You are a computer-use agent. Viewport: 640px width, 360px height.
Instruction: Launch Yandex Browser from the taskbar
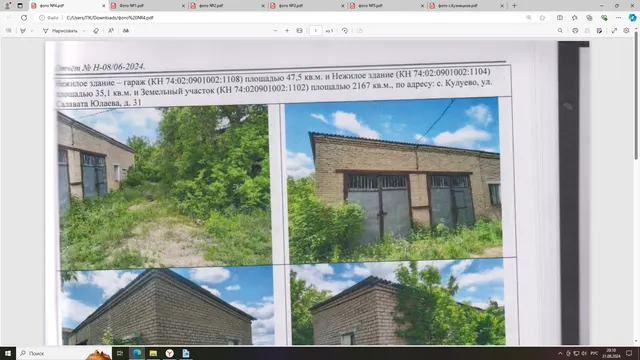pyautogui.click(x=169, y=353)
